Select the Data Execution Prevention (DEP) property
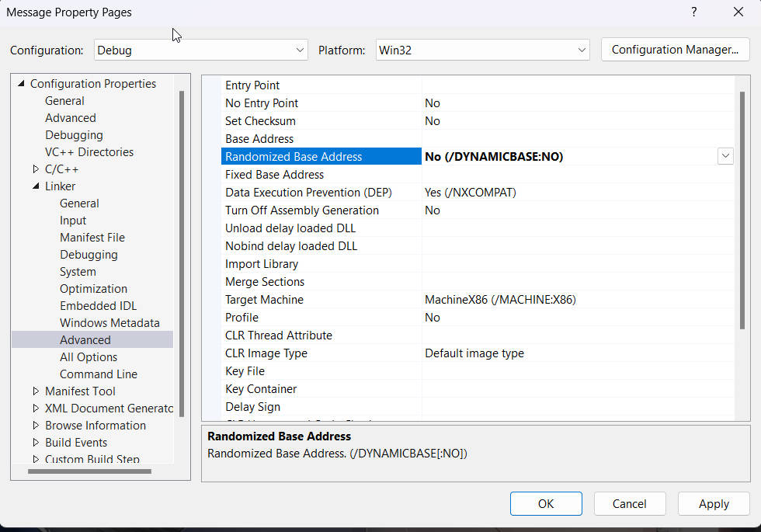The height and width of the screenshot is (532, 761). pyautogui.click(x=308, y=193)
